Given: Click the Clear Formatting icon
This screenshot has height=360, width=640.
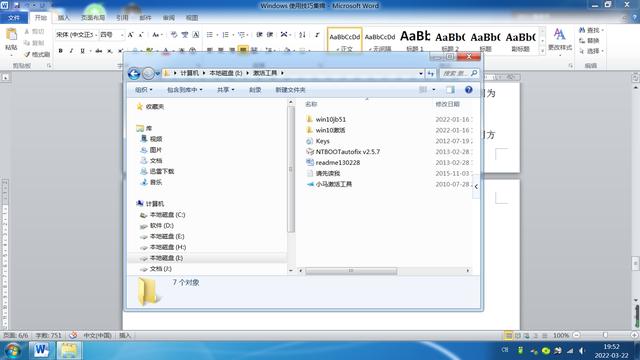Looking at the screenshot, I should tap(174, 35).
